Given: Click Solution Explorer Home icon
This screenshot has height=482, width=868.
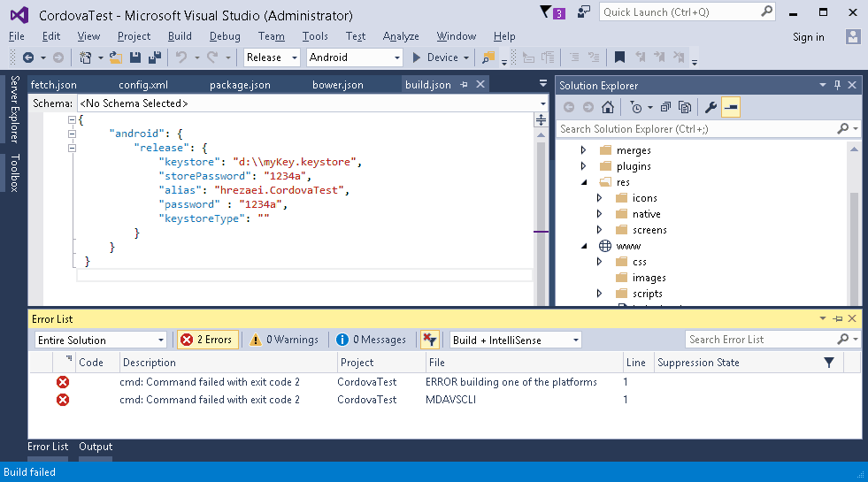Looking at the screenshot, I should pyautogui.click(x=608, y=107).
